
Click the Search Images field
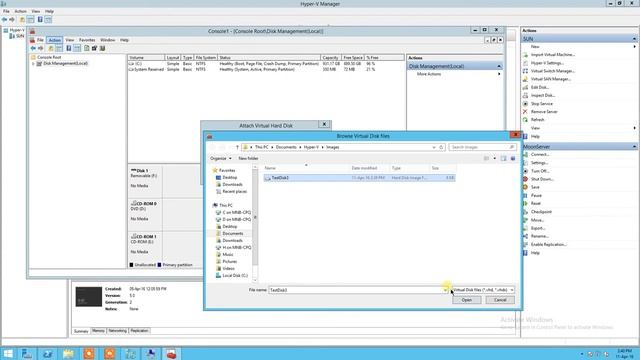click(482, 147)
